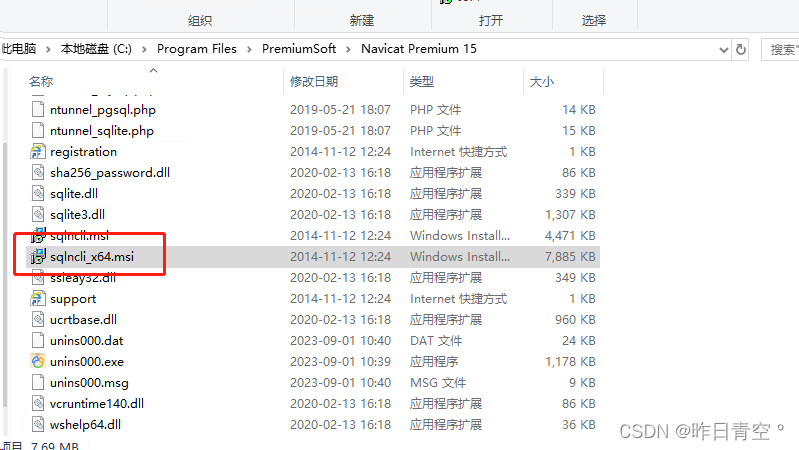Select the file named ntunnel_pgsql.php
Screen dimensions: 799x450
pyautogui.click(x=103, y=110)
